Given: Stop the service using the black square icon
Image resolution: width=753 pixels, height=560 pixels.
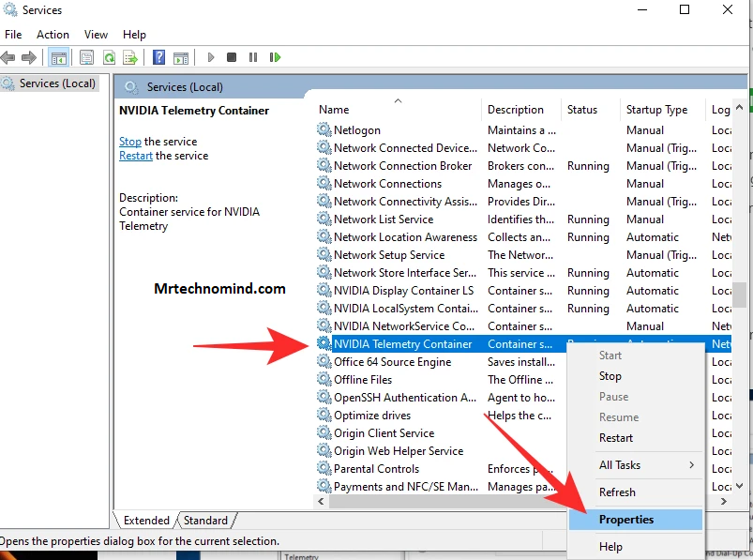Looking at the screenshot, I should (x=232, y=57).
